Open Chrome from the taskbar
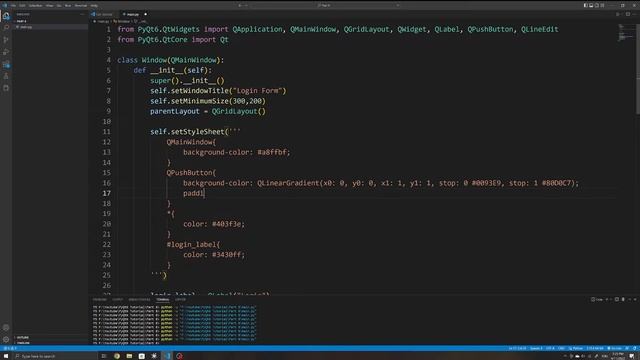 coord(117,356)
